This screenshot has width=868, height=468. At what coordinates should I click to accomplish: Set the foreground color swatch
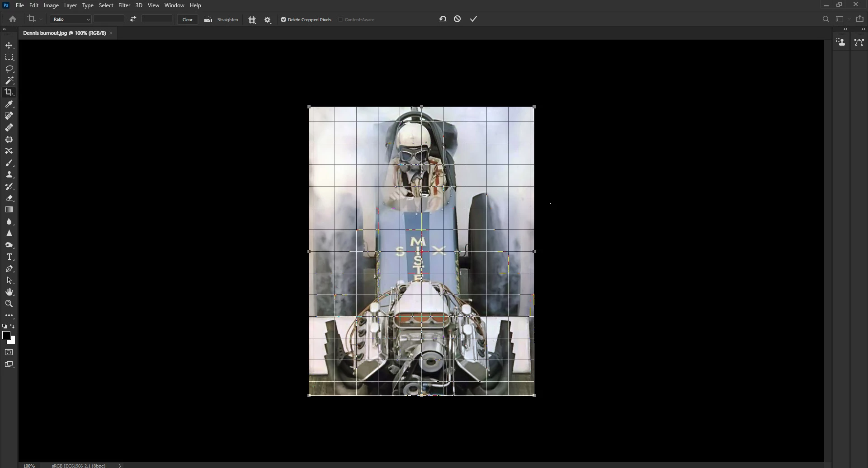(6, 335)
